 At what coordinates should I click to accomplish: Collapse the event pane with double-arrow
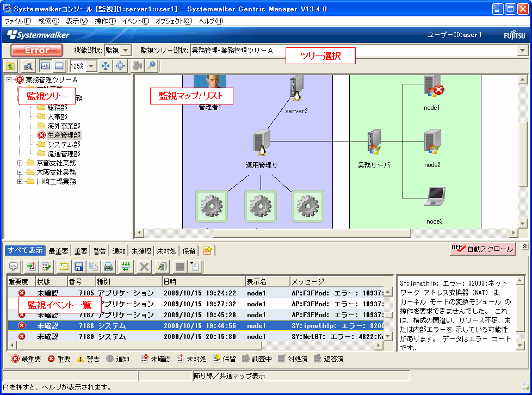pyautogui.click(x=524, y=246)
